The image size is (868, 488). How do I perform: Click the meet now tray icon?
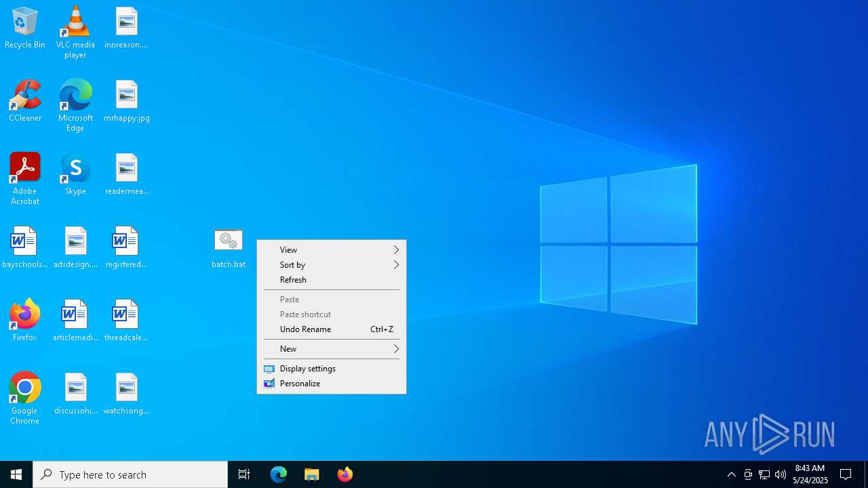coord(748,474)
